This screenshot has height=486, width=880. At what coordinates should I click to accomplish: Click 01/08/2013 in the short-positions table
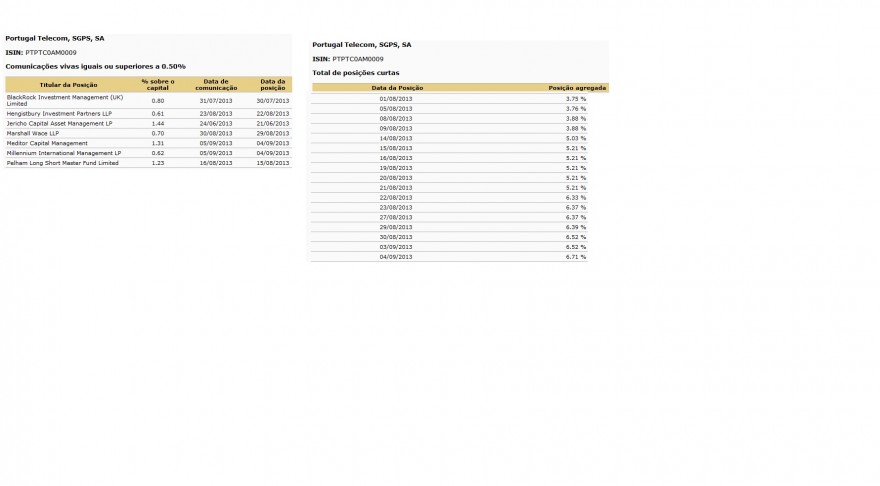pos(396,99)
